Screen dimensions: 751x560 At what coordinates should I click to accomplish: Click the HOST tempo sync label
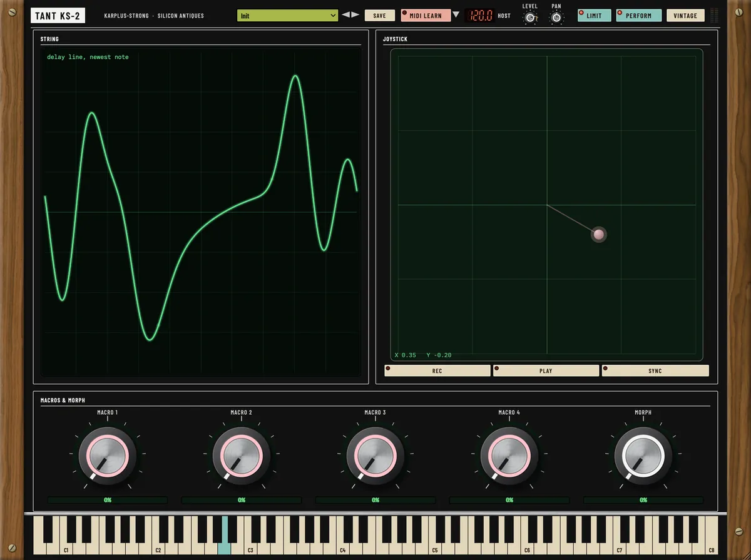(x=504, y=16)
